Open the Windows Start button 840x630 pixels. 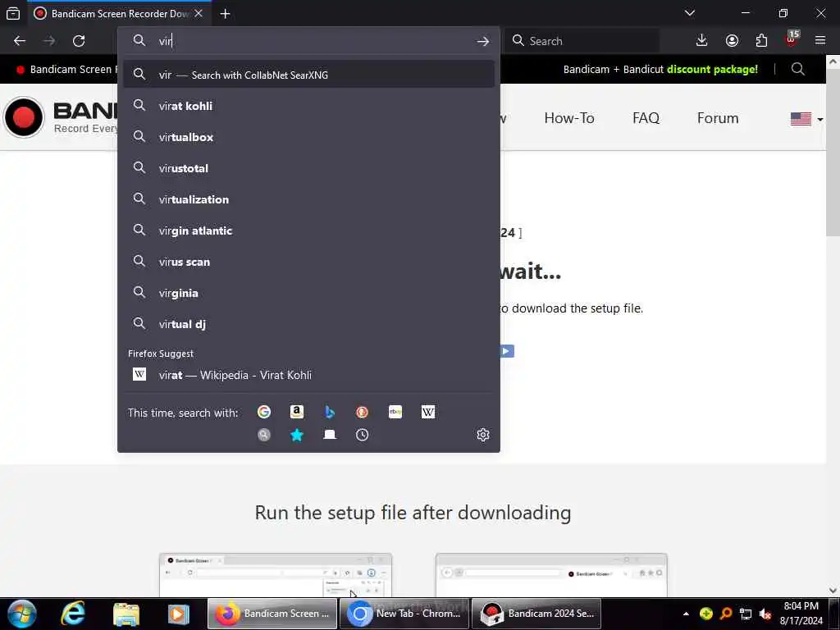coord(22,614)
